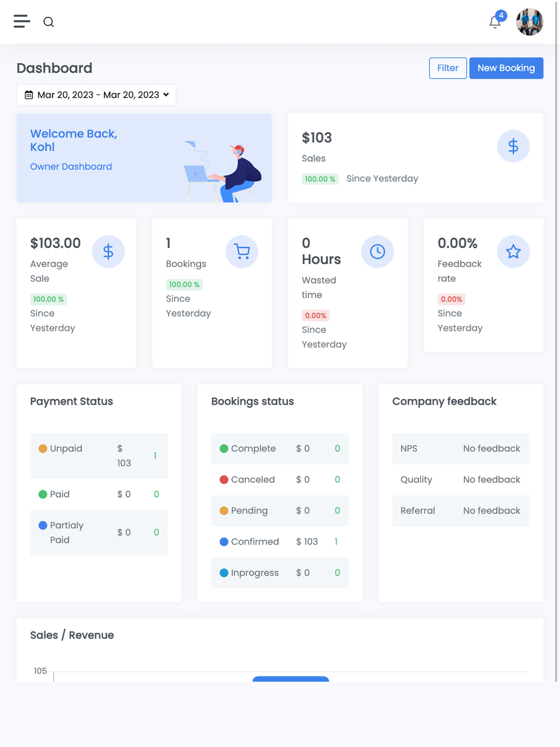Click the 105 chart axis label
The width and height of the screenshot is (560, 747).
click(x=40, y=671)
